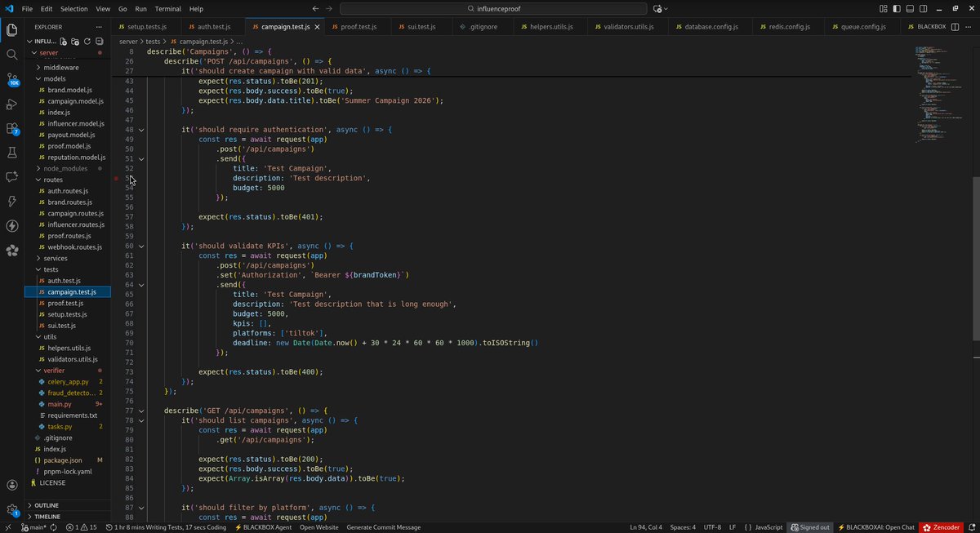The image size is (980, 533).
Task: Open the File menu
Action: tap(27, 8)
